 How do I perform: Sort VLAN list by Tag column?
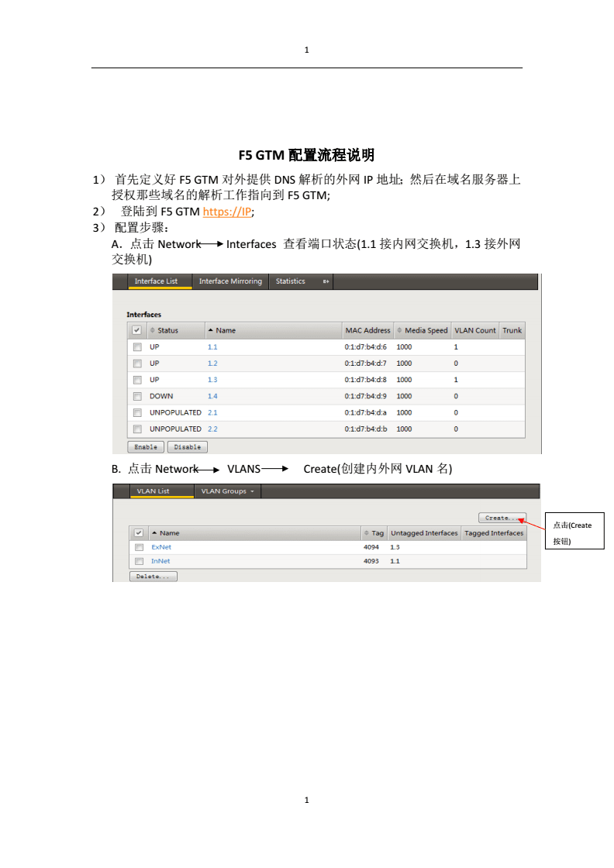point(374,533)
